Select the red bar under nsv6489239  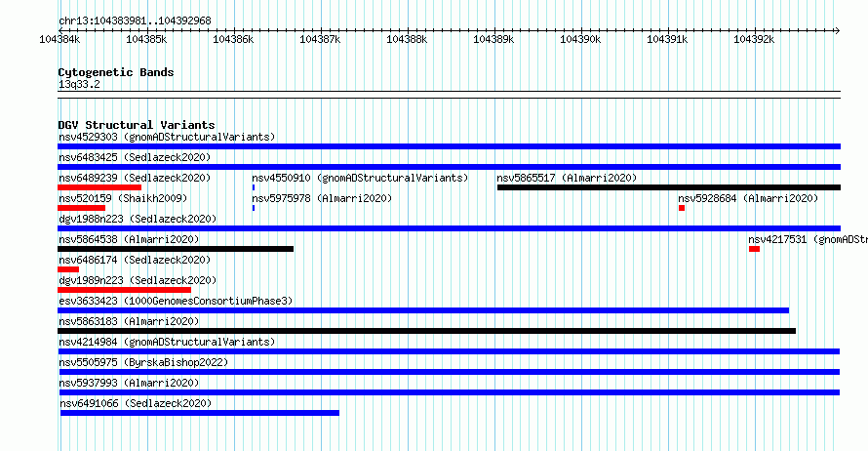pos(99,187)
